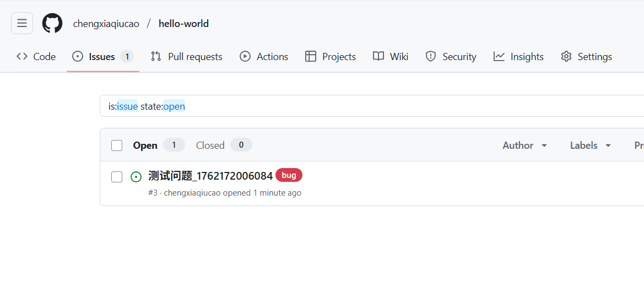Check the box for issue #3
Image resolution: width=644 pixels, height=286 pixels.
click(117, 177)
